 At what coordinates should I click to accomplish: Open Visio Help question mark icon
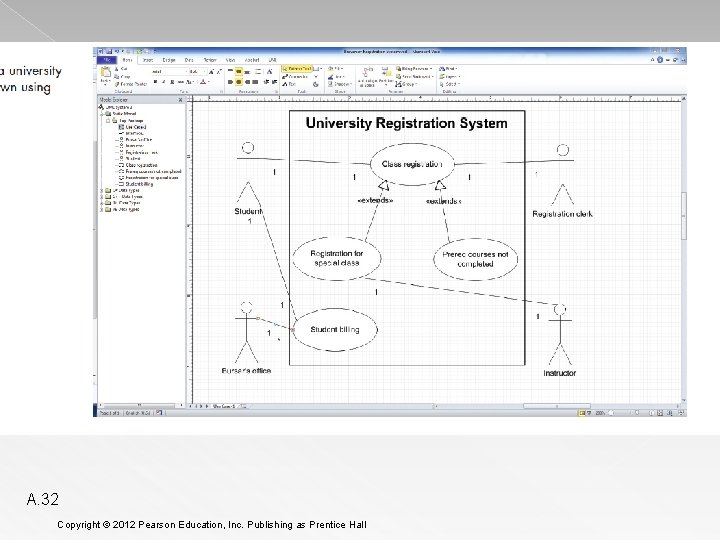coord(660,60)
